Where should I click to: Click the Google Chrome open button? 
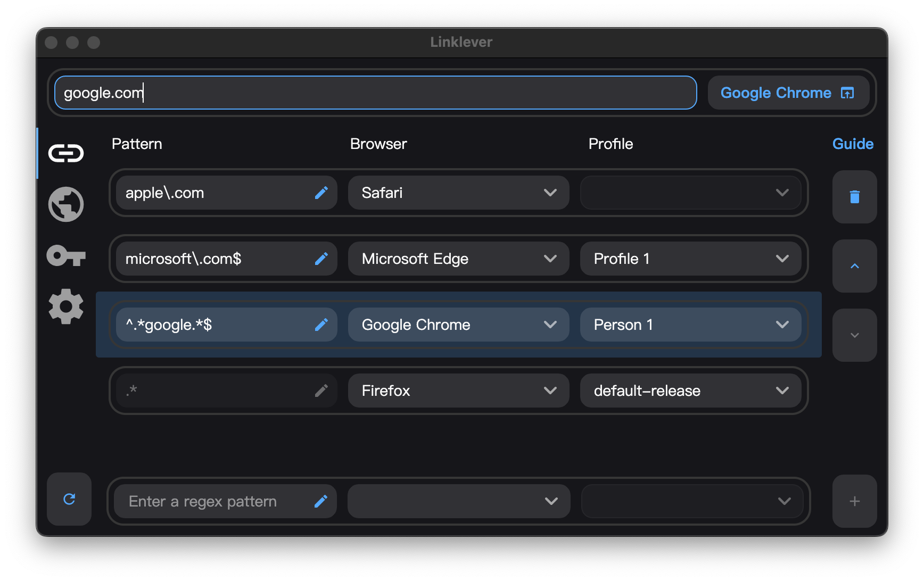788,93
